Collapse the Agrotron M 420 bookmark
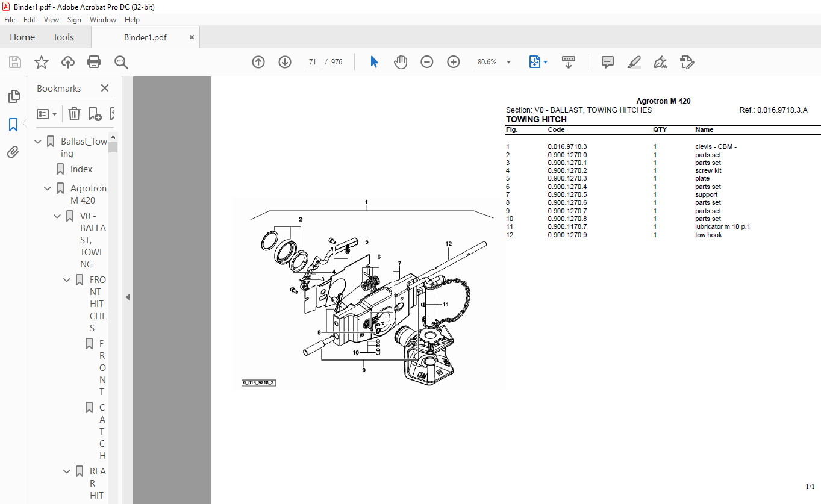The image size is (821, 504). (x=48, y=188)
